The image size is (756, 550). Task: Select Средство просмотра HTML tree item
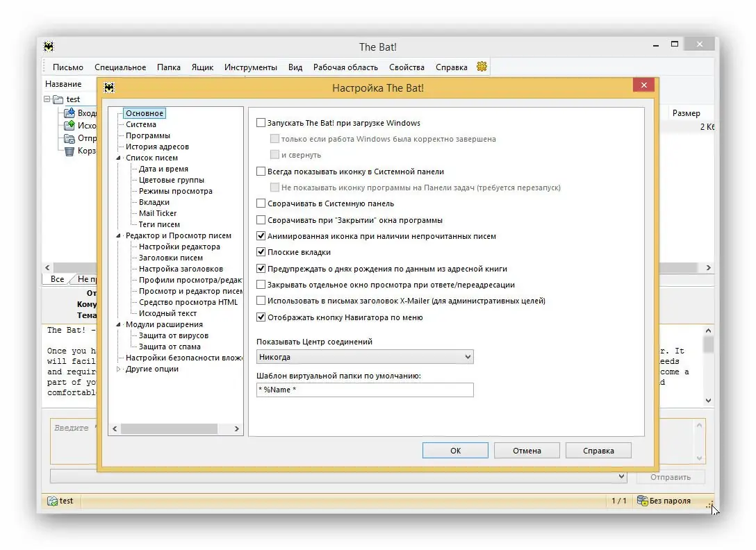[x=188, y=302]
